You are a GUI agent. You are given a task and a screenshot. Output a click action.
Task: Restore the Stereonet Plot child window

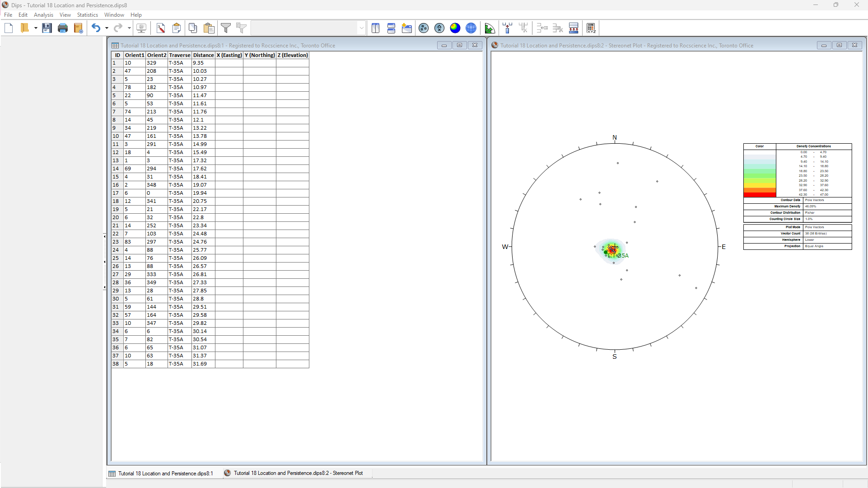tap(839, 45)
